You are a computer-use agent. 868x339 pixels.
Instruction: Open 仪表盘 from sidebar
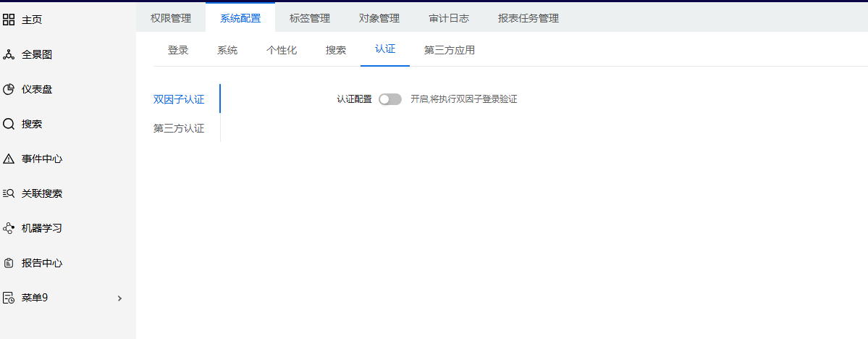[37, 90]
